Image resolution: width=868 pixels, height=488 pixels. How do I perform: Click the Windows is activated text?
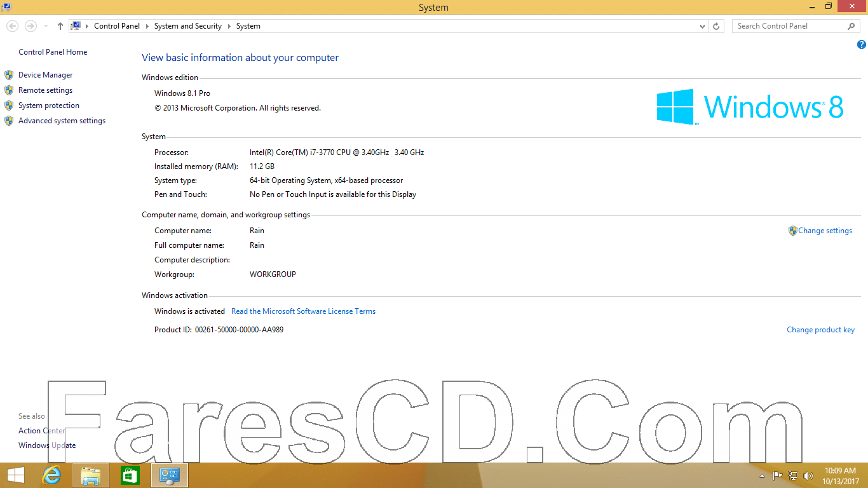coord(189,311)
